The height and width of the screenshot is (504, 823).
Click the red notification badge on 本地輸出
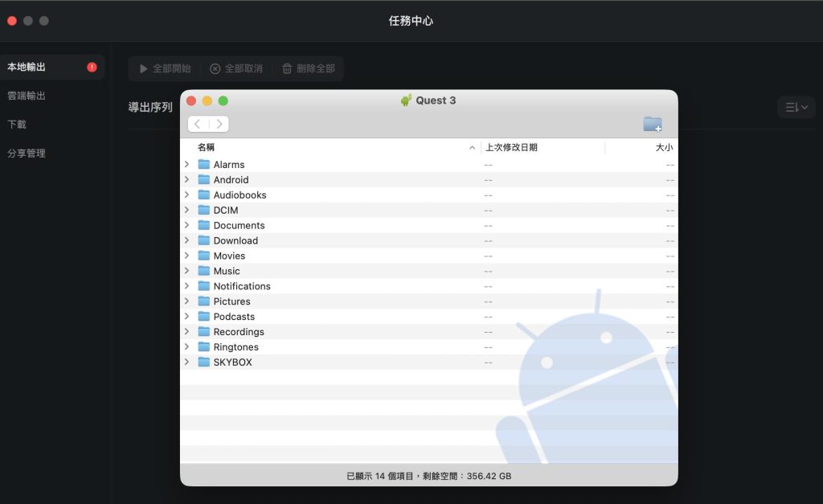pyautogui.click(x=92, y=68)
